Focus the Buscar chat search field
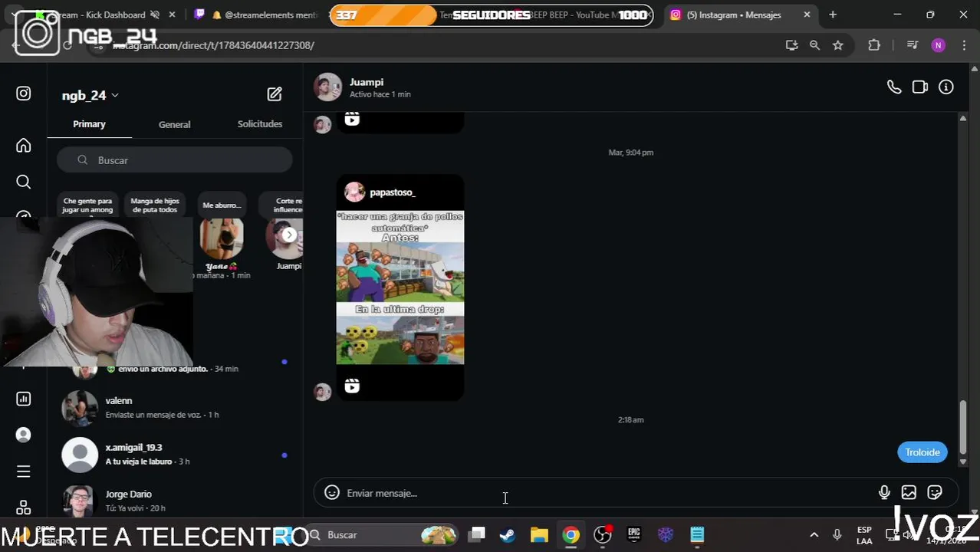980x552 pixels. pos(175,160)
